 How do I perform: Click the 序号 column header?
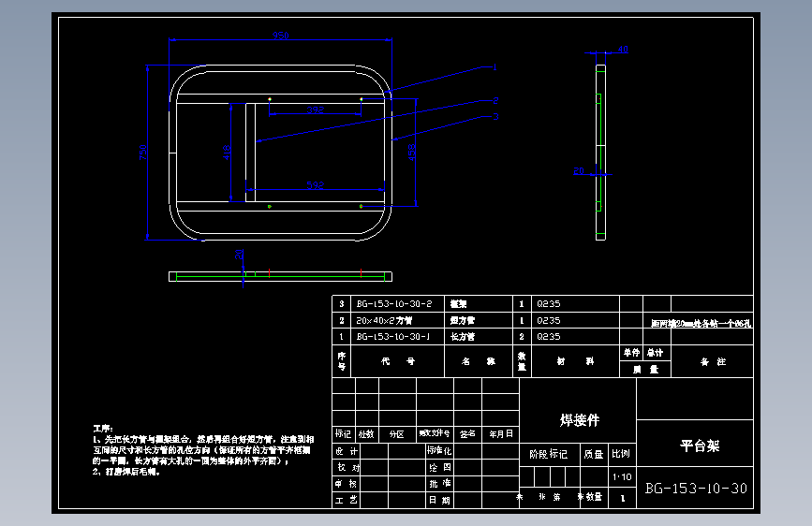[342, 361]
